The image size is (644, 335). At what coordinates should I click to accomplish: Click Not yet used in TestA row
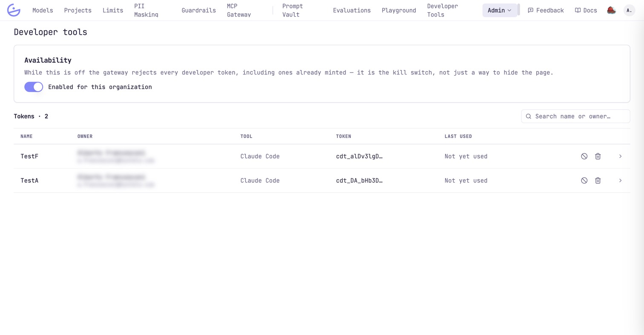pos(466,180)
